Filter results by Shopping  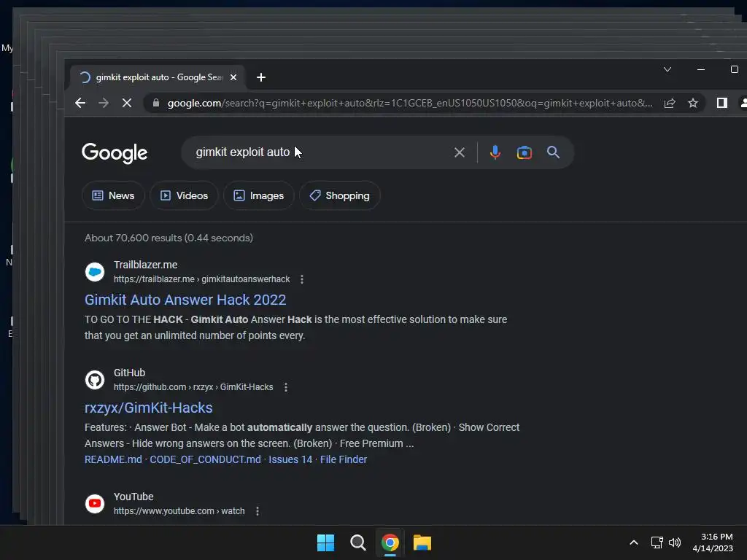click(340, 195)
